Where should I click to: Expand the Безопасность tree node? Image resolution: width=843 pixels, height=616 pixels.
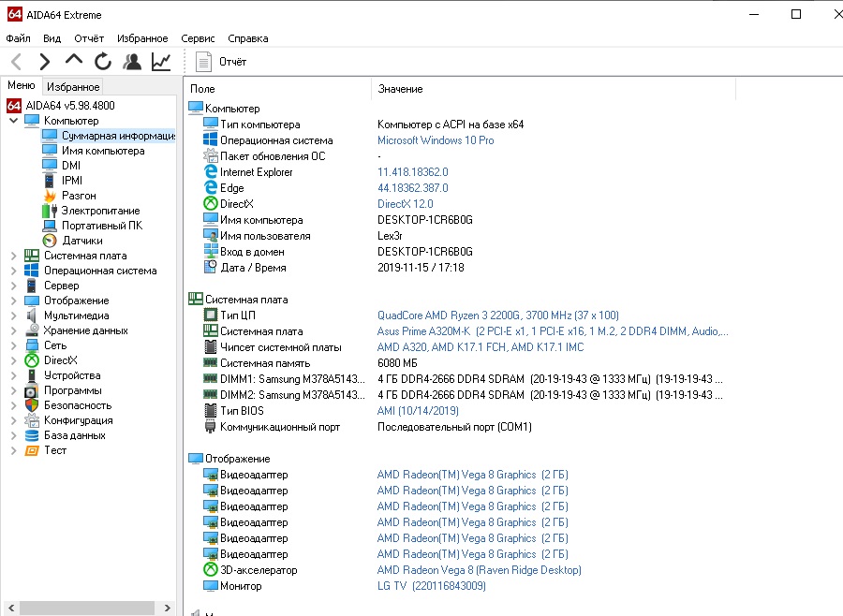click(13, 405)
